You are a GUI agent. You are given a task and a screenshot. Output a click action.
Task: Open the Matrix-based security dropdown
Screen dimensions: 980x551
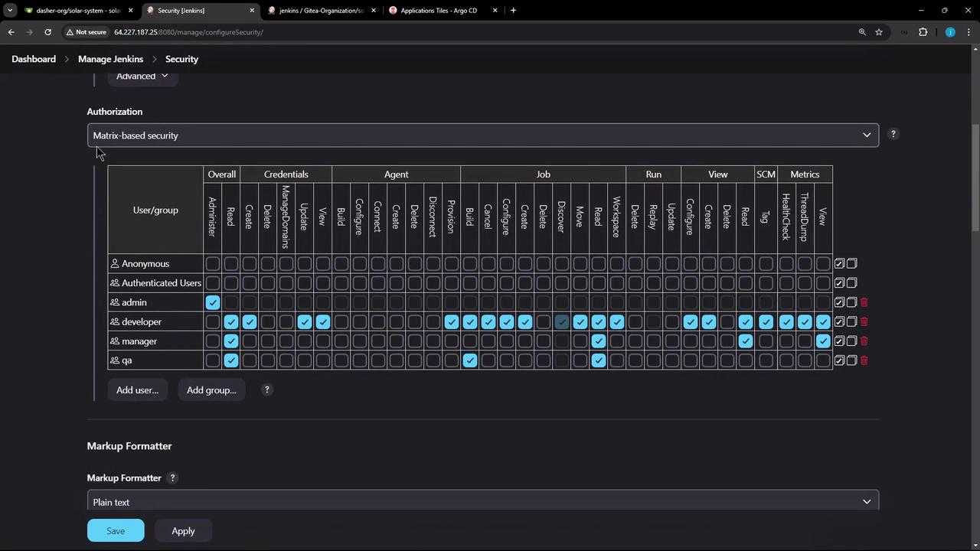pyautogui.click(x=482, y=135)
